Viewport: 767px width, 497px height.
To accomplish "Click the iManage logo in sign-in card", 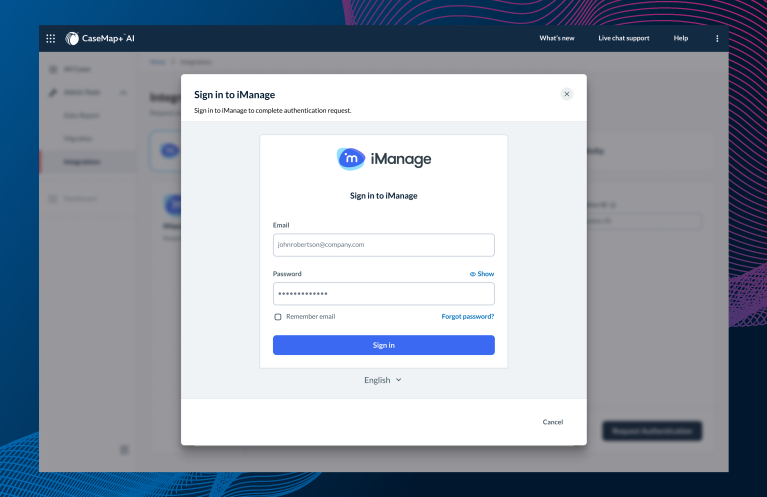I will [x=384, y=159].
